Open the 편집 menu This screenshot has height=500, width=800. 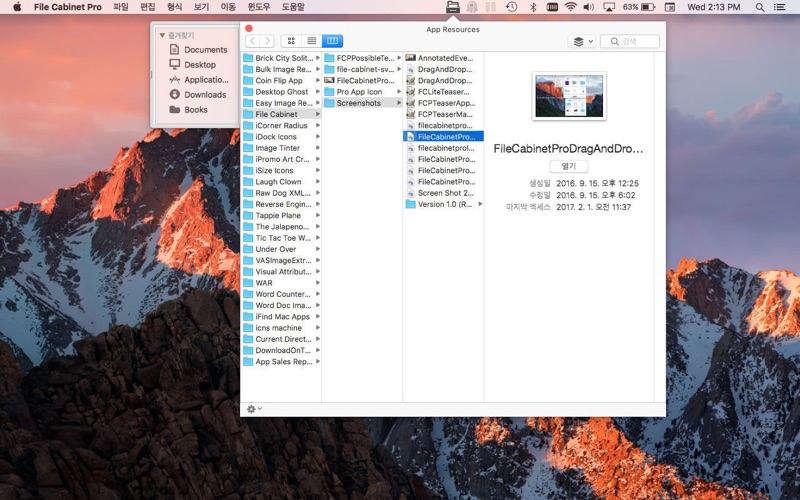[147, 7]
